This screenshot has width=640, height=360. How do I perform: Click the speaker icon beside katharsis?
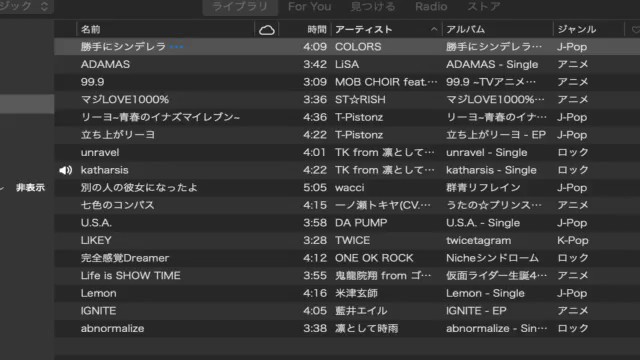(x=65, y=170)
